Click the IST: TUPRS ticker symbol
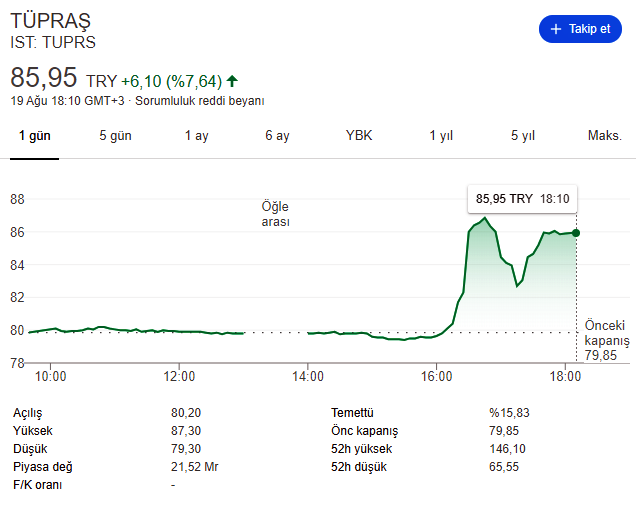Image resolution: width=636 pixels, height=507 pixels. tap(53, 42)
